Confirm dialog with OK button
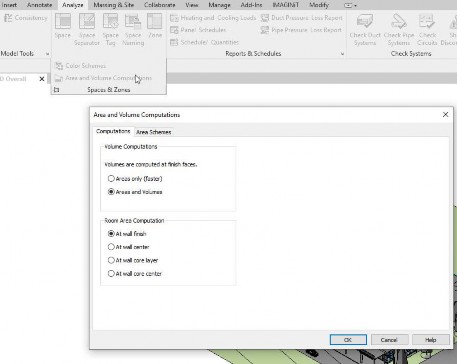 [348, 340]
